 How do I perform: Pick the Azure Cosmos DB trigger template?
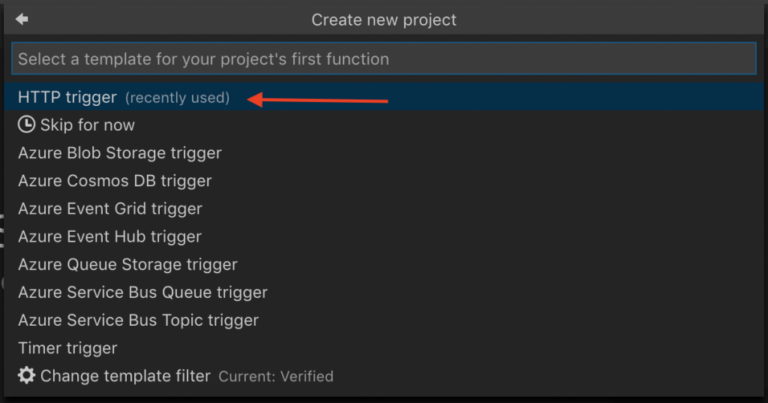pos(114,181)
